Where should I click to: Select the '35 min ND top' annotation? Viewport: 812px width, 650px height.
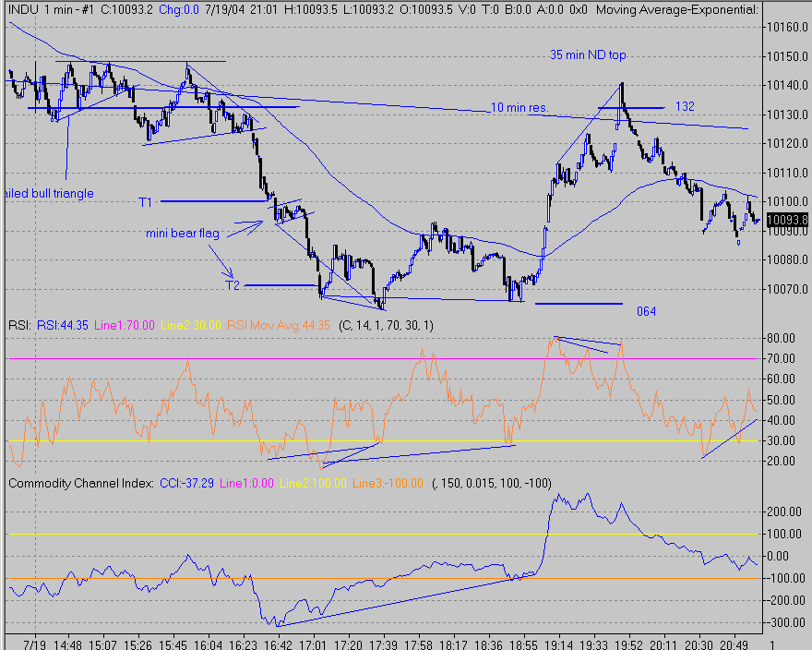pyautogui.click(x=588, y=55)
